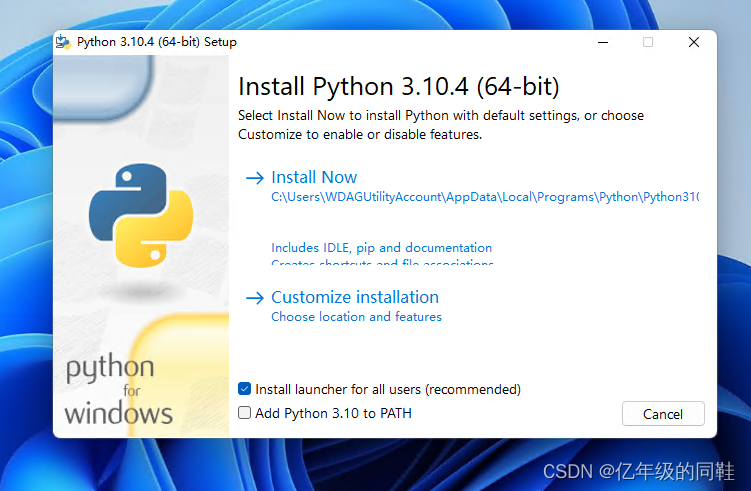Uncheck Install launcher for all users
Screen dimensions: 751x491
pos(244,388)
